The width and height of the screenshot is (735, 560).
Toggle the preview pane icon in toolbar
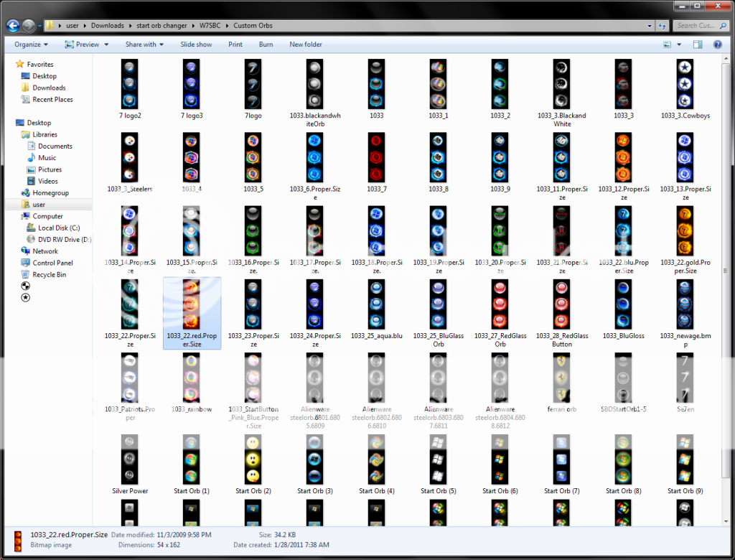pyautogui.click(x=697, y=45)
